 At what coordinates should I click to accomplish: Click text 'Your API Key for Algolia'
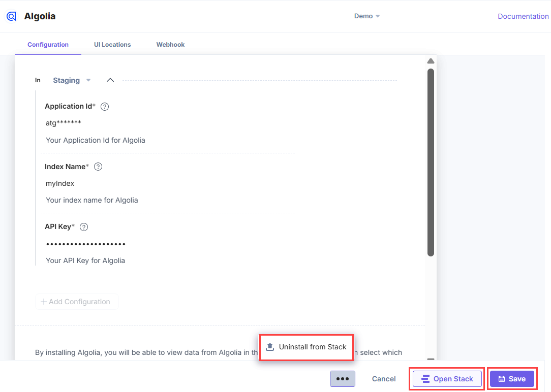point(85,261)
